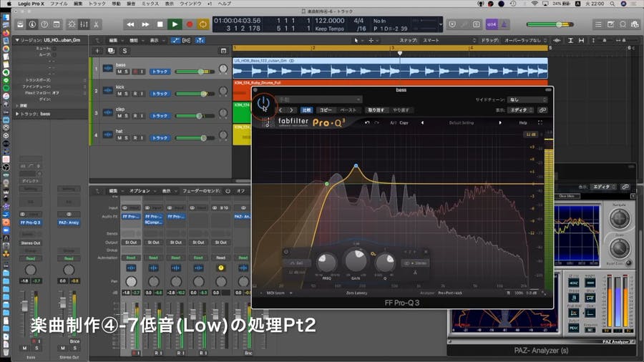
Task: Click the 比較 compare button in plugin header
Action: coord(306,110)
